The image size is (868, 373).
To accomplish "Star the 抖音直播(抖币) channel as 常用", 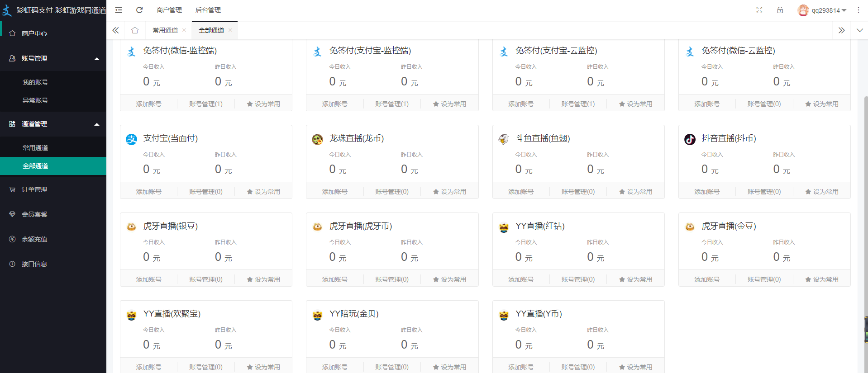I will (x=822, y=192).
